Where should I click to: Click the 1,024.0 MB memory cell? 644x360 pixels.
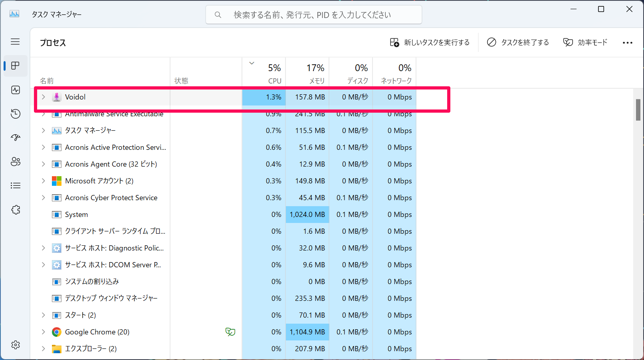(x=307, y=215)
